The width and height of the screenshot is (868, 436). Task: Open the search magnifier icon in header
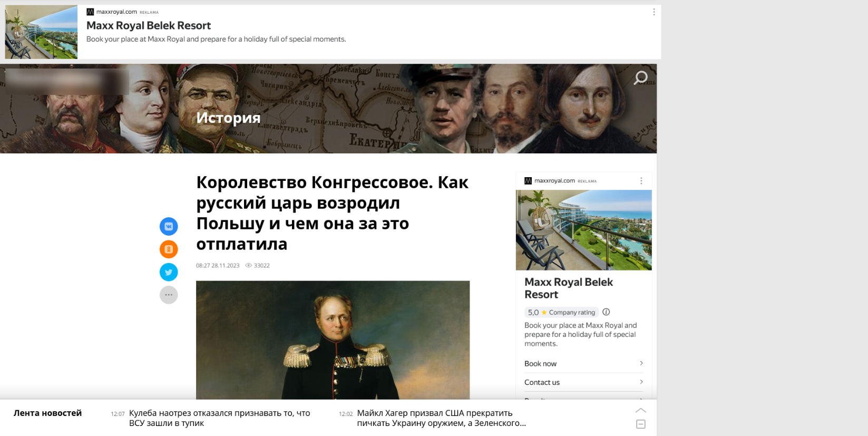coord(640,78)
